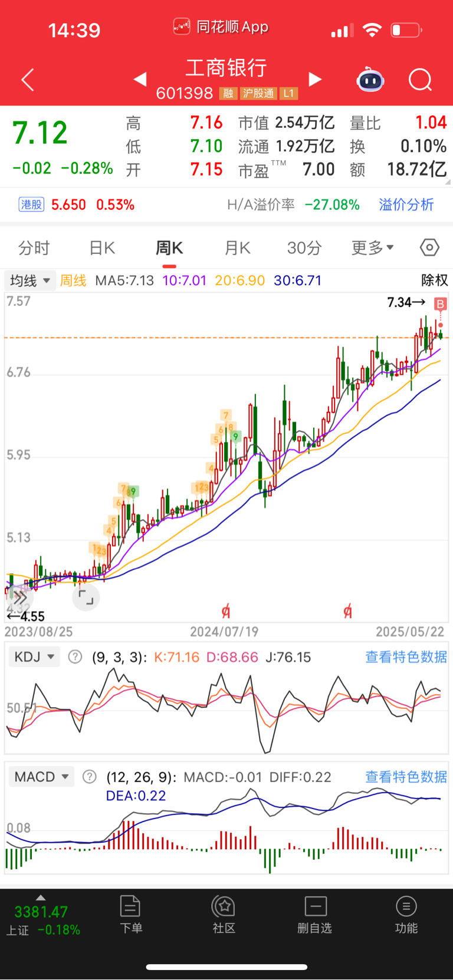Open 查看特色数据 for KDJ
The height and width of the screenshot is (980, 453).
[x=406, y=656]
